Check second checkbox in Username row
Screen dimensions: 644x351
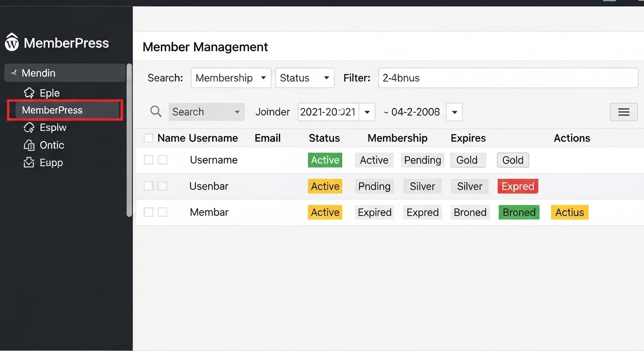click(x=162, y=160)
